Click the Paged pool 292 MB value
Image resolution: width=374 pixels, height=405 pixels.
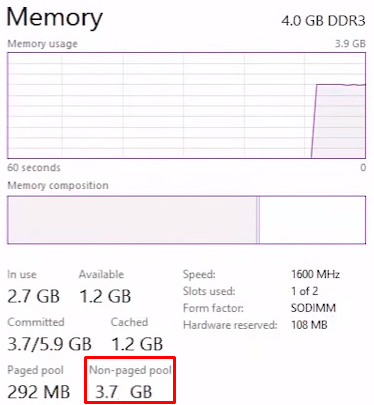[x=39, y=392]
